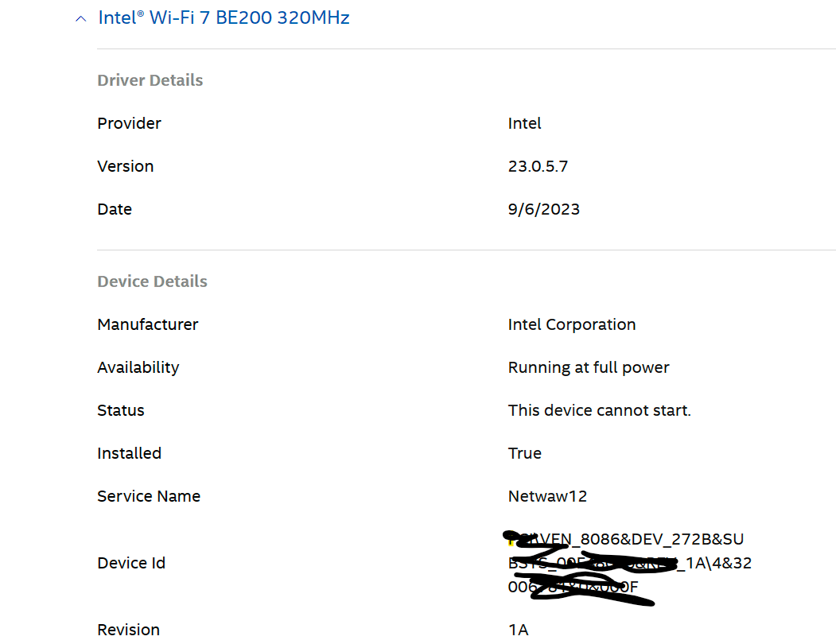Click the Status label
This screenshot has height=644, width=836.
[120, 410]
